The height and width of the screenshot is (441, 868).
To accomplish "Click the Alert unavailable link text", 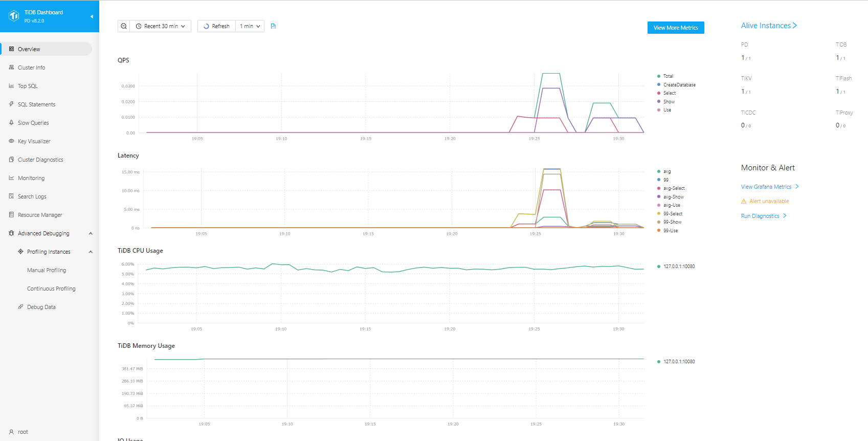I will coord(769,202).
